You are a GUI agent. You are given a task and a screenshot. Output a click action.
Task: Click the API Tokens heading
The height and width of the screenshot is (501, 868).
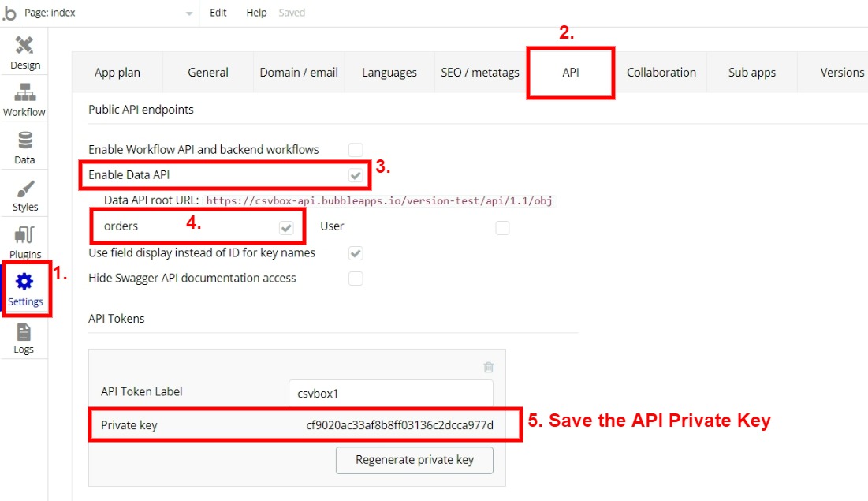coord(116,319)
